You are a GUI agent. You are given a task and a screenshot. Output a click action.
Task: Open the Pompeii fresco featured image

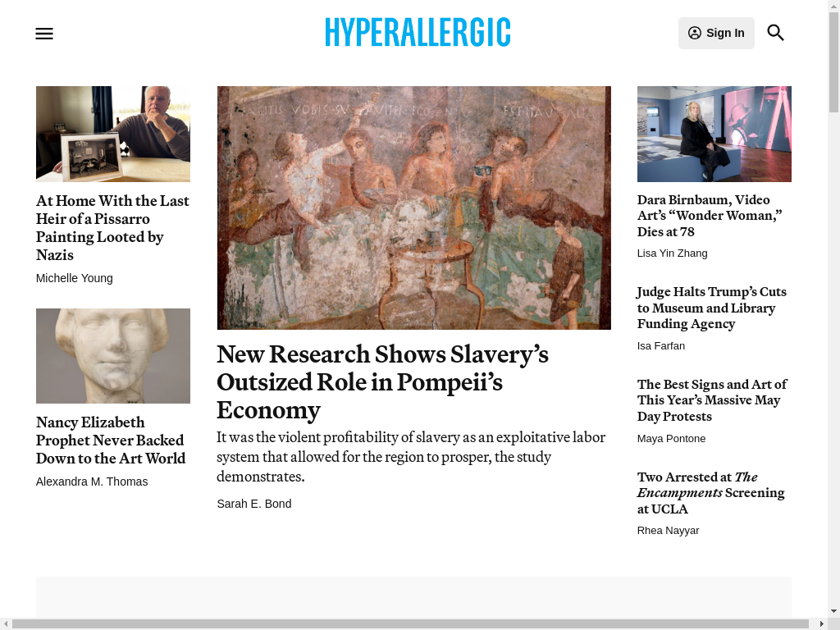point(413,208)
